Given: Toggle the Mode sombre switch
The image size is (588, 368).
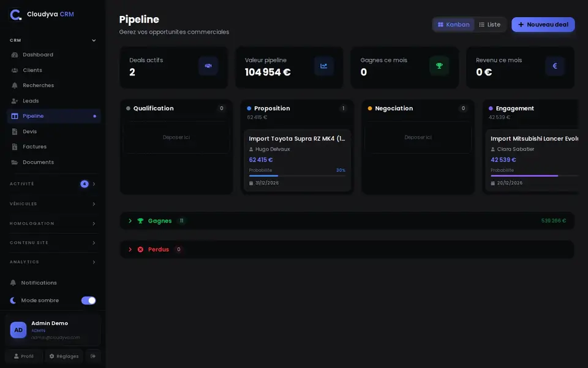Looking at the screenshot, I should coord(88,301).
